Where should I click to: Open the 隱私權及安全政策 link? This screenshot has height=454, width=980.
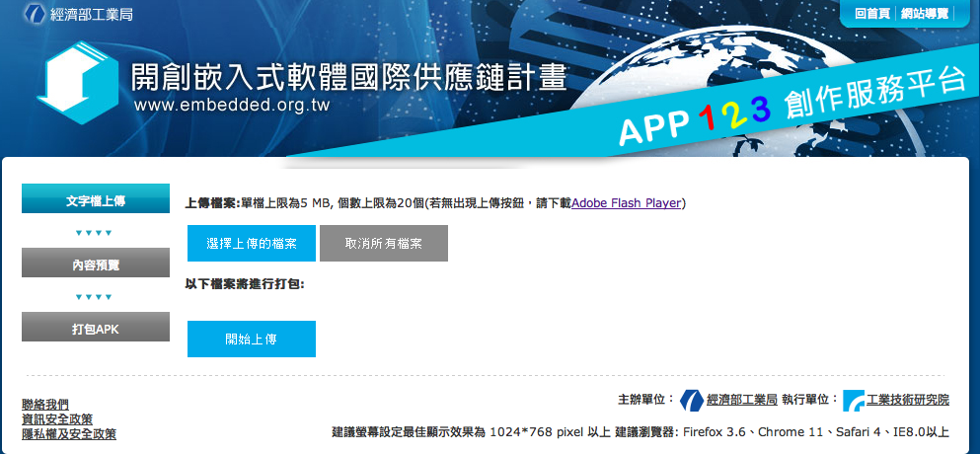click(x=69, y=434)
